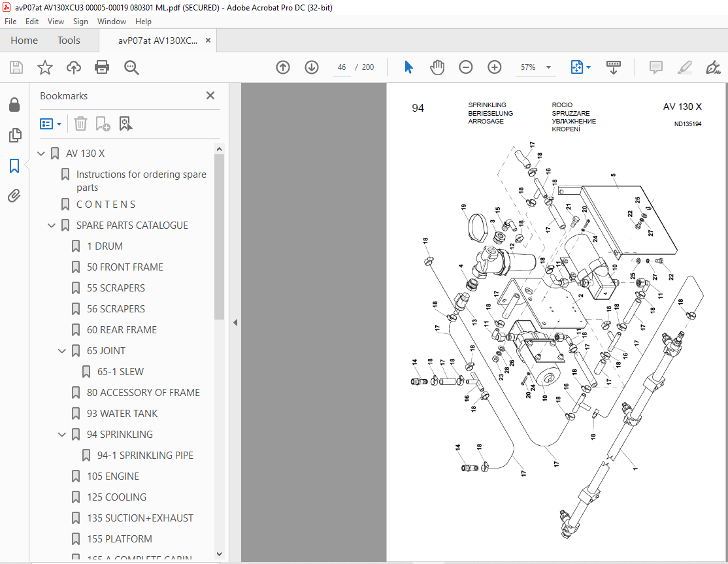
Task: Jump to 65-1 SLEW bookmark
Action: coord(120,372)
